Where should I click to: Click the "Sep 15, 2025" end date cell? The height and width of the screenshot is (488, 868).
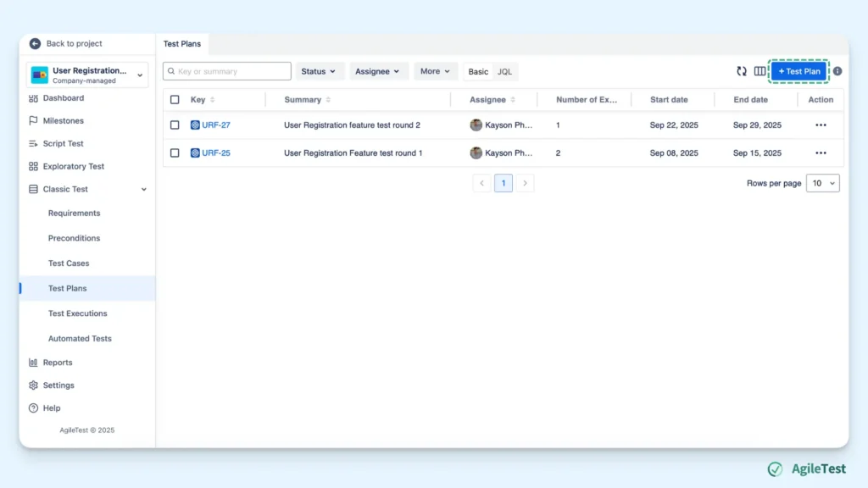[757, 152]
